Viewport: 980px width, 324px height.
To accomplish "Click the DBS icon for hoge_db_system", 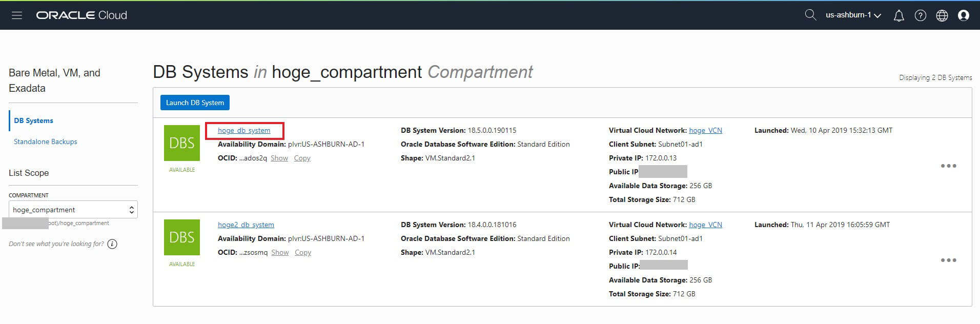I will pyautogui.click(x=182, y=143).
